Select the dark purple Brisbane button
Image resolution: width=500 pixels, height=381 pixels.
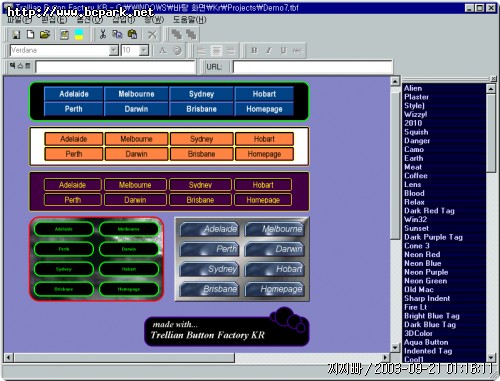[200, 200]
